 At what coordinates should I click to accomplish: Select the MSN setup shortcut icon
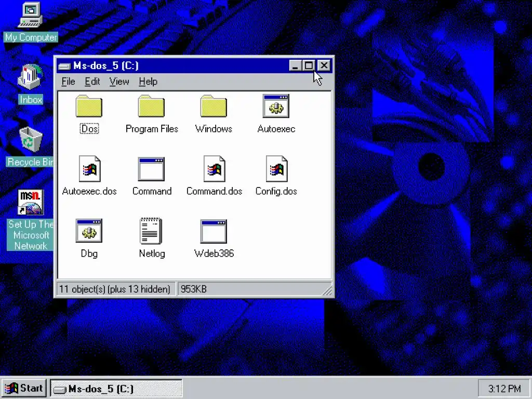[x=31, y=202]
